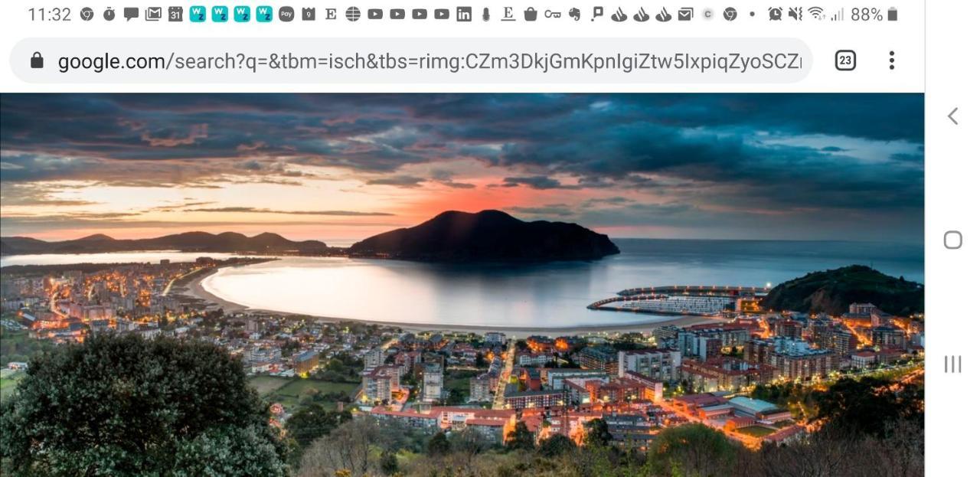The image size is (980, 477).
Task: Open Chrome's three-dot overflow menu
Action: point(891,60)
